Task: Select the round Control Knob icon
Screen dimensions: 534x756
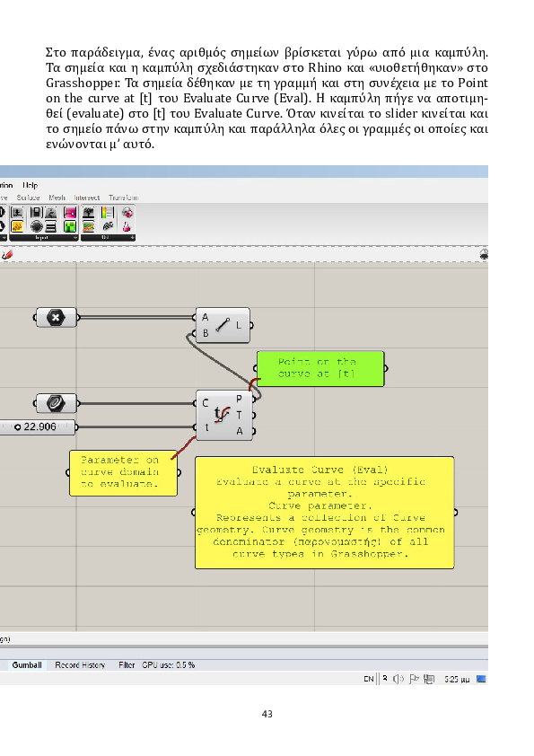Action: point(37,226)
